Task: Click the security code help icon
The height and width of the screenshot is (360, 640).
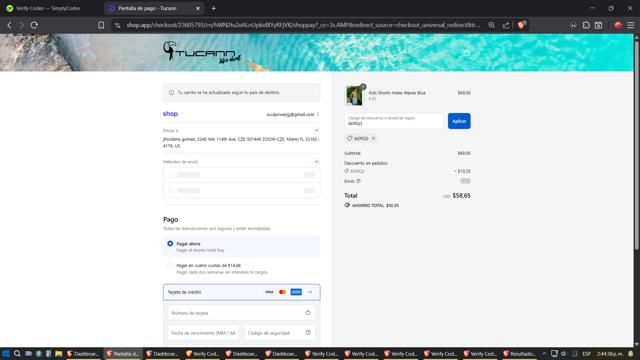Action: pyautogui.click(x=308, y=333)
